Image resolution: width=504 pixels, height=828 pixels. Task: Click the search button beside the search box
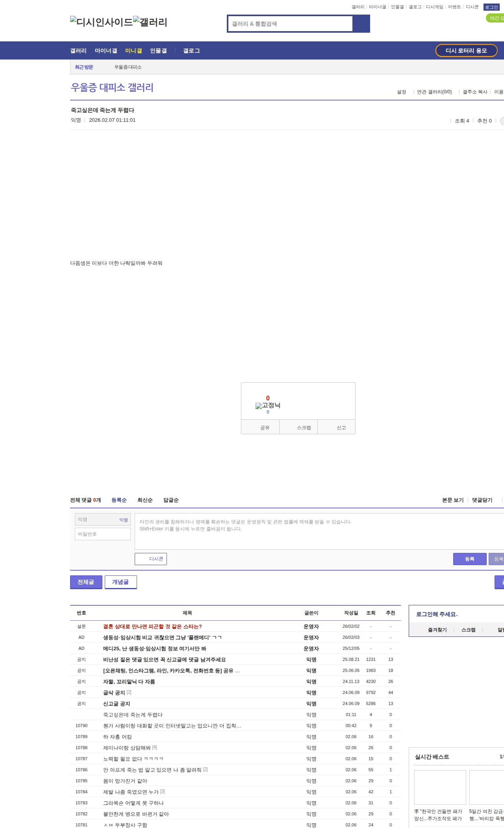(361, 24)
